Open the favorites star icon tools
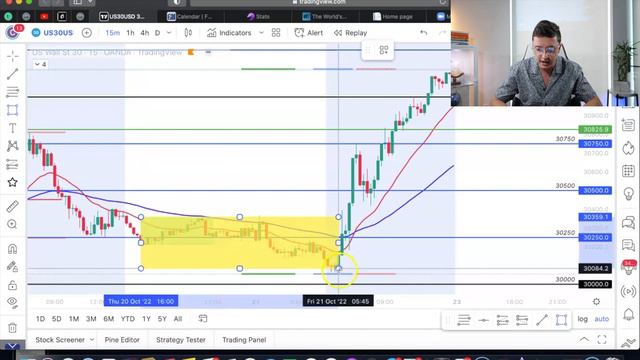The height and width of the screenshot is (360, 640). [x=13, y=182]
